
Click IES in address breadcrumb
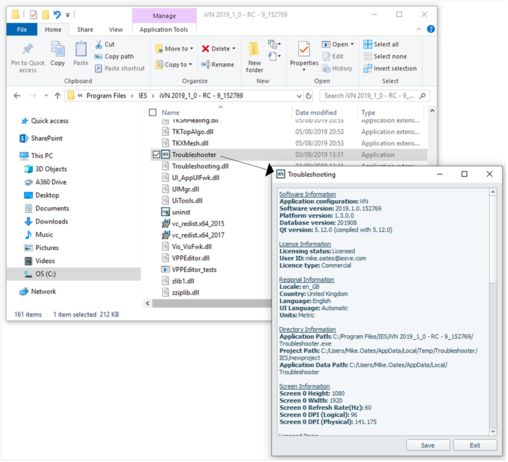point(143,96)
